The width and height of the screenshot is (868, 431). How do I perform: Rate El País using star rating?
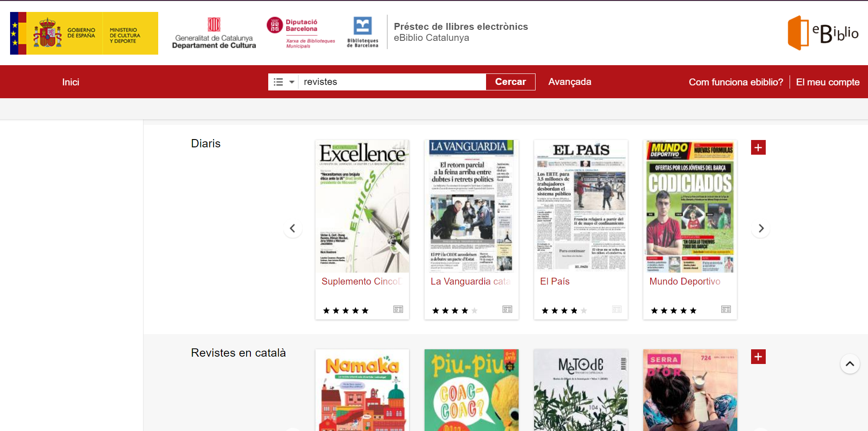point(564,311)
